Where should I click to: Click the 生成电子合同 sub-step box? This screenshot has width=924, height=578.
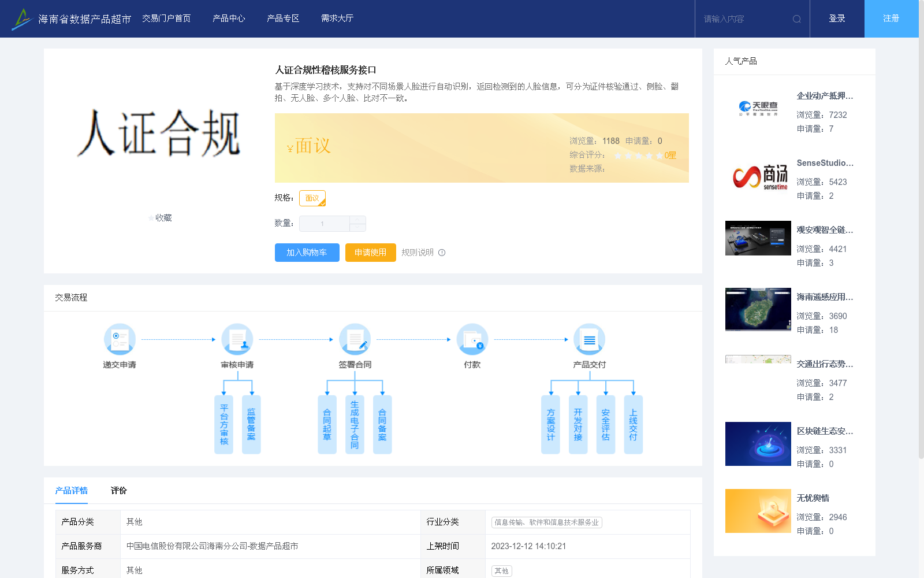pyautogui.click(x=355, y=425)
